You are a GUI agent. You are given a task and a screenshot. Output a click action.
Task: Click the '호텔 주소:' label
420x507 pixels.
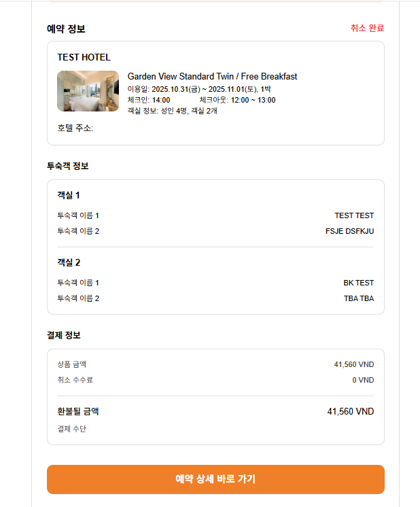75,128
